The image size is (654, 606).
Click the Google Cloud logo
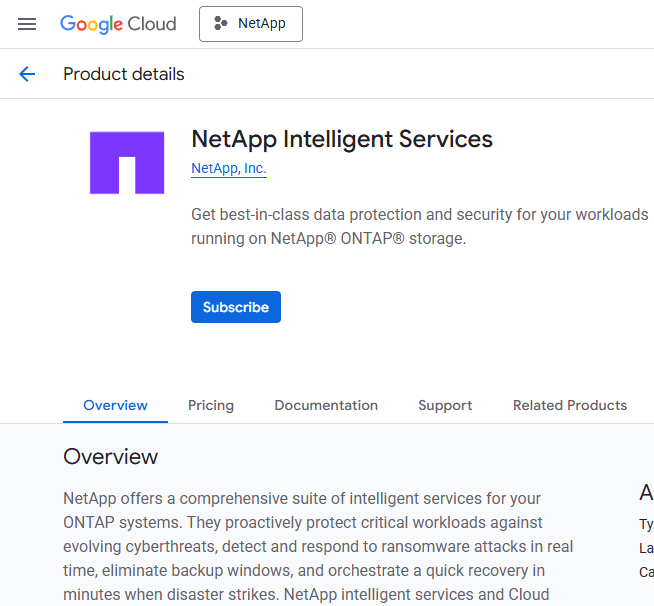point(117,24)
